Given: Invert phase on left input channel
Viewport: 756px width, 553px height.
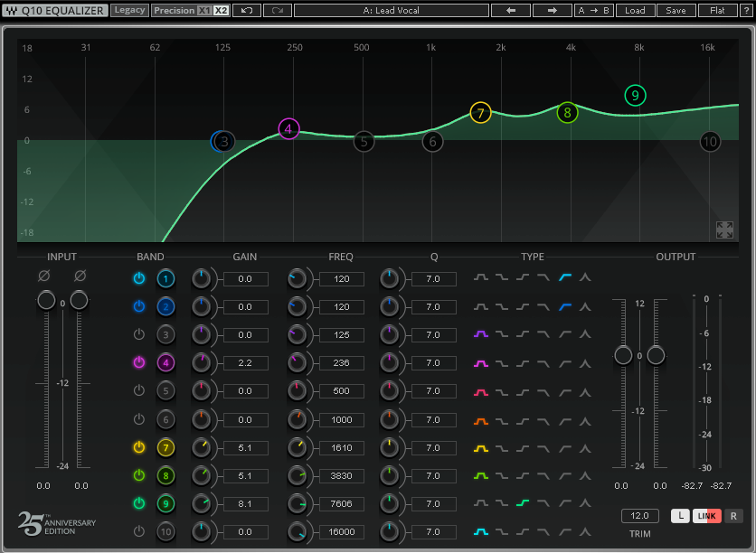Looking at the screenshot, I should (44, 276).
